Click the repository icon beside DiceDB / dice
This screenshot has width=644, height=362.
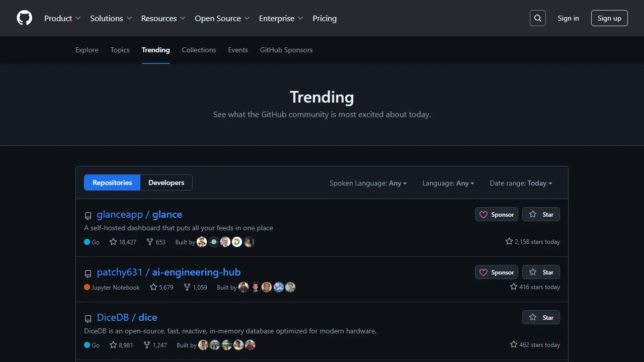[x=88, y=319]
